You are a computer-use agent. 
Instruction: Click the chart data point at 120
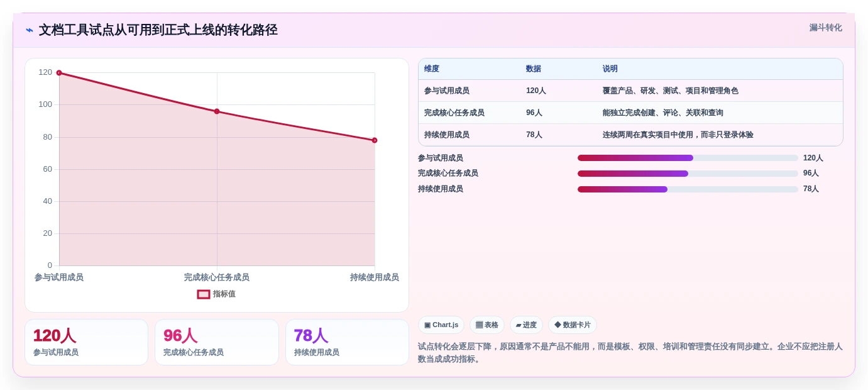coord(59,73)
